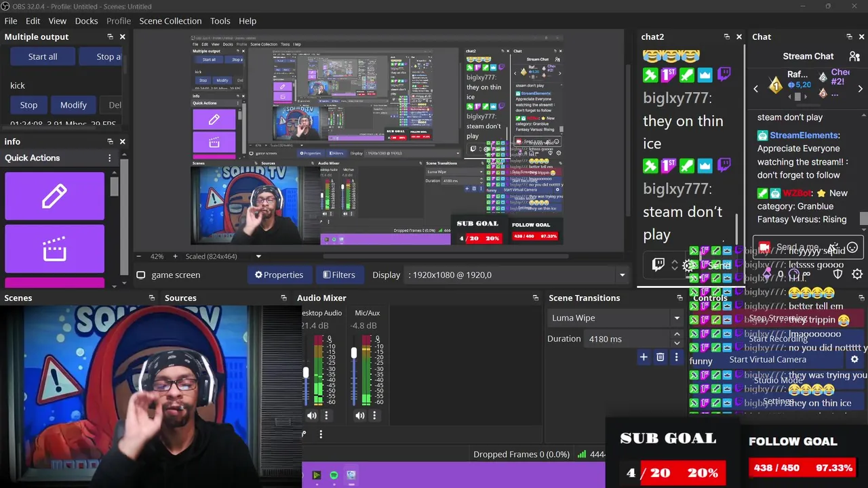Click the Spotify icon on taskbar

coord(334,475)
